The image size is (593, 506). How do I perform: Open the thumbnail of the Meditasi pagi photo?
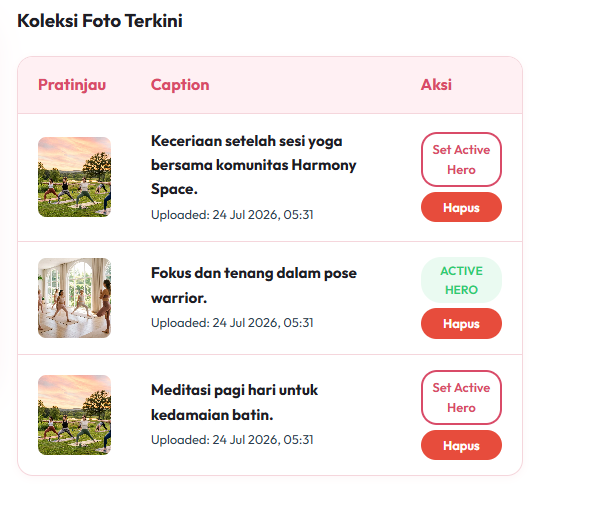[x=75, y=415]
